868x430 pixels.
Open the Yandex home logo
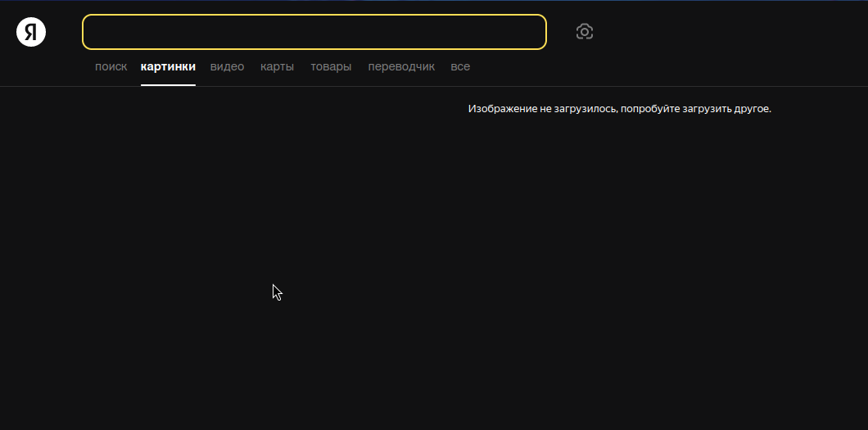pyautogui.click(x=31, y=32)
